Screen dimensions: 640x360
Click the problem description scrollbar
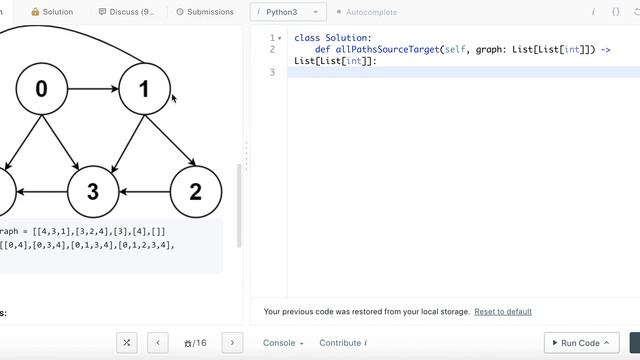pyautogui.click(x=239, y=206)
